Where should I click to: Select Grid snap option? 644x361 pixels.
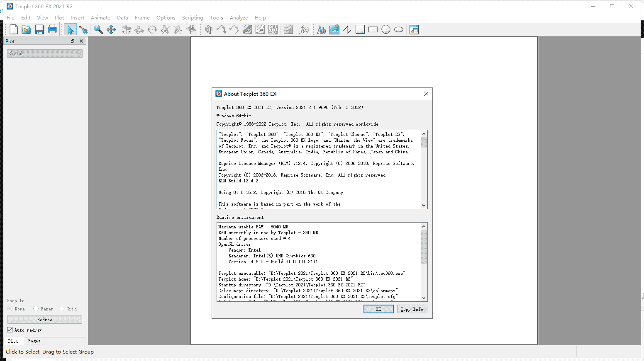coord(62,309)
